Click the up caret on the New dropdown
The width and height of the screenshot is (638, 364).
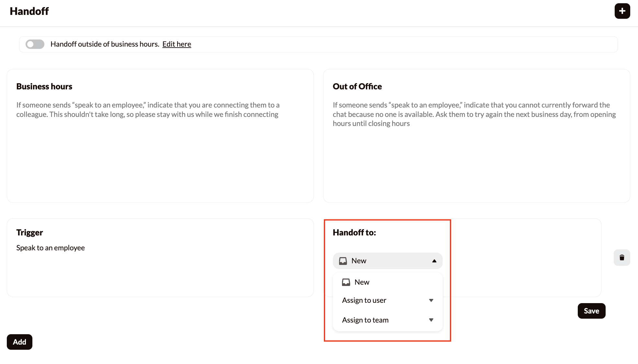[x=434, y=261]
